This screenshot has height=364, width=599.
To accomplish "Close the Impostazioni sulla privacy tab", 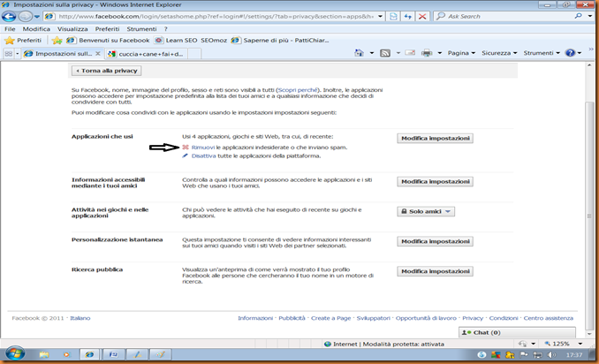I will [98, 54].
